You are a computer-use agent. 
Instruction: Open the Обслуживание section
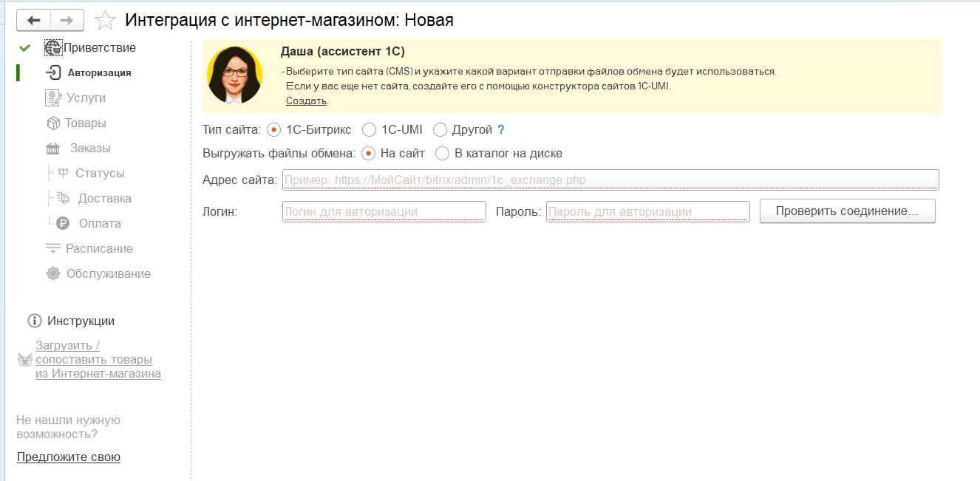pyautogui.click(x=109, y=273)
